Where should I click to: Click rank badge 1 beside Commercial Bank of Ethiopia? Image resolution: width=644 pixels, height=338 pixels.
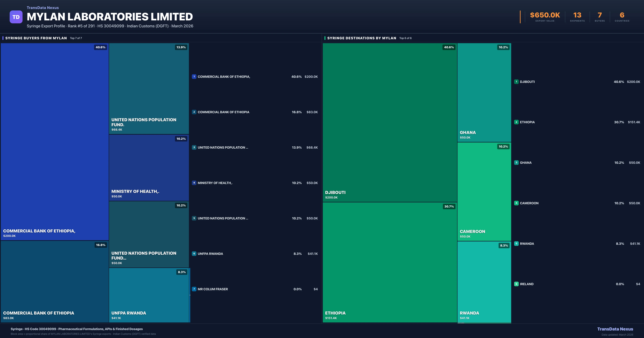point(194,77)
